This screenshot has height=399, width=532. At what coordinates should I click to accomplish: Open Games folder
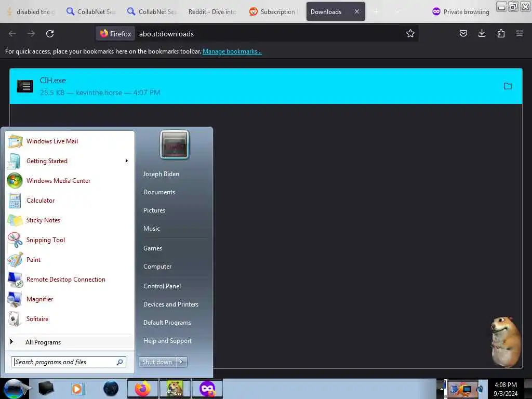pyautogui.click(x=153, y=248)
